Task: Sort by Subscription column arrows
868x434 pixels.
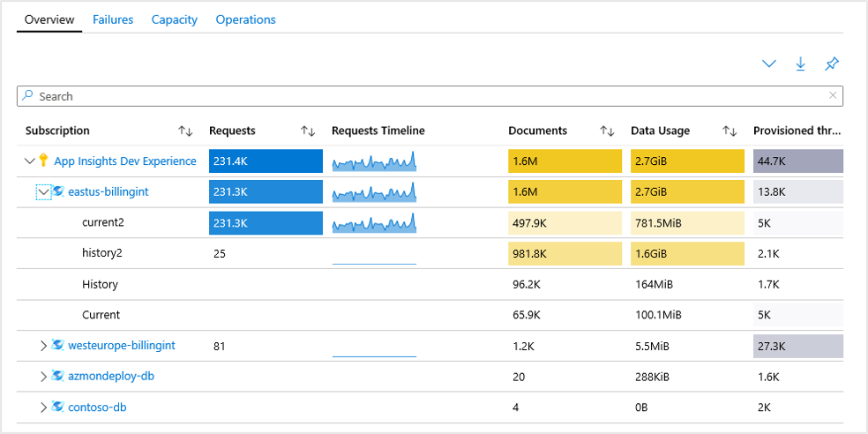Action: (185, 131)
